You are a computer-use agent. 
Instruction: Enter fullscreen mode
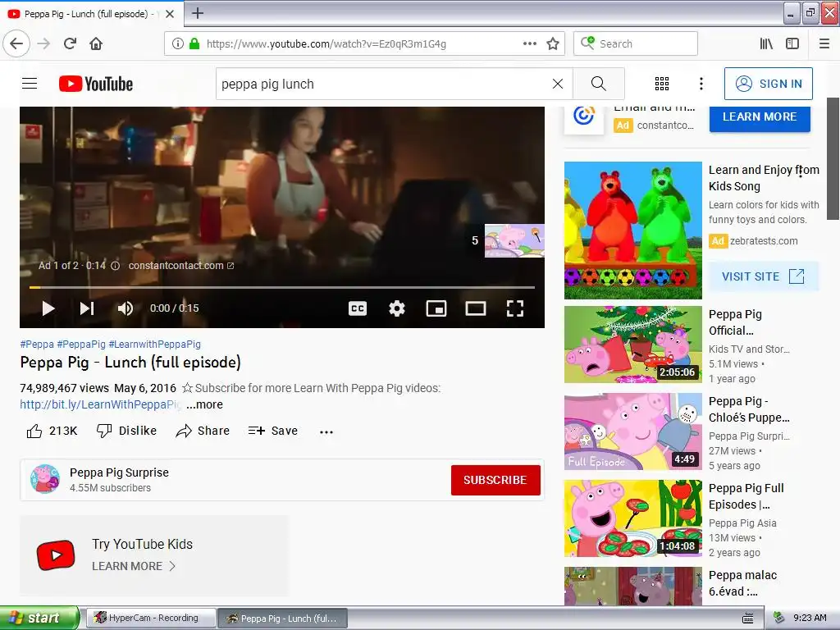click(x=515, y=308)
